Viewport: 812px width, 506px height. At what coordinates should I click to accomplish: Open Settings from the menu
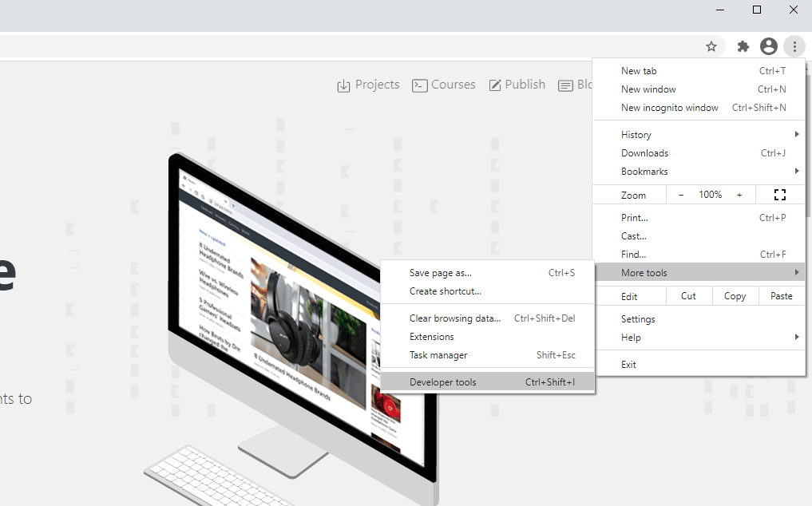[x=699, y=319]
